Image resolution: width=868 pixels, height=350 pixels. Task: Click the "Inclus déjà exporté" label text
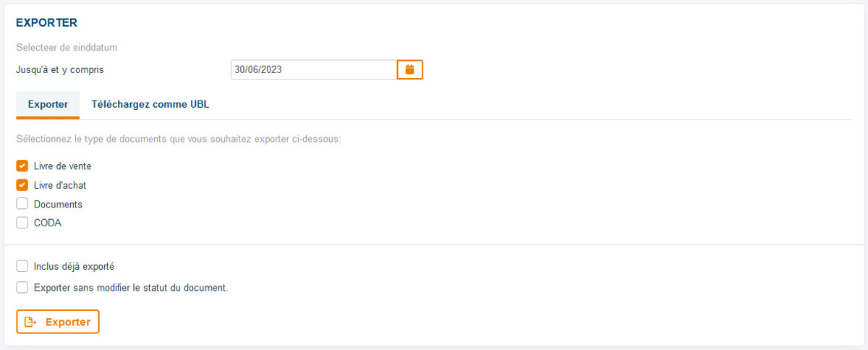(74, 267)
